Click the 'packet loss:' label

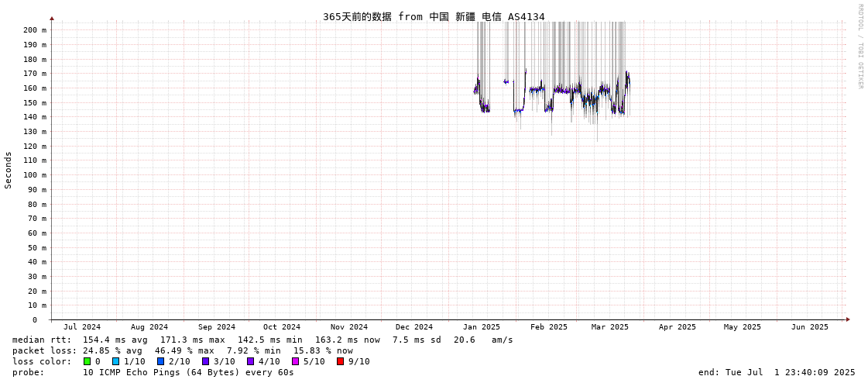(45, 351)
